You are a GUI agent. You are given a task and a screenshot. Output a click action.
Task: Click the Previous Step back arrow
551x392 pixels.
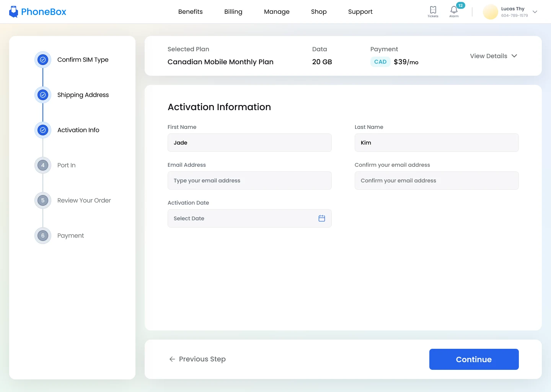click(x=172, y=359)
